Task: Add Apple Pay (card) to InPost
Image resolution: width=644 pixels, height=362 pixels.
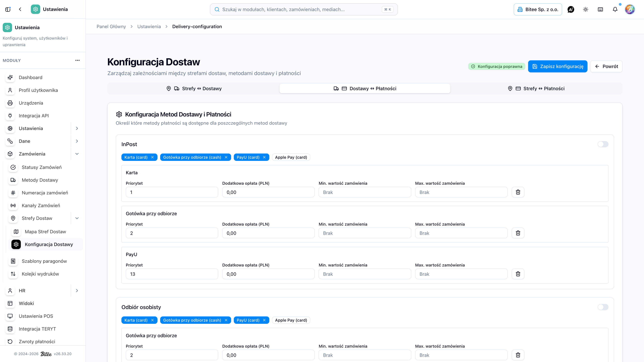Action: tap(291, 157)
